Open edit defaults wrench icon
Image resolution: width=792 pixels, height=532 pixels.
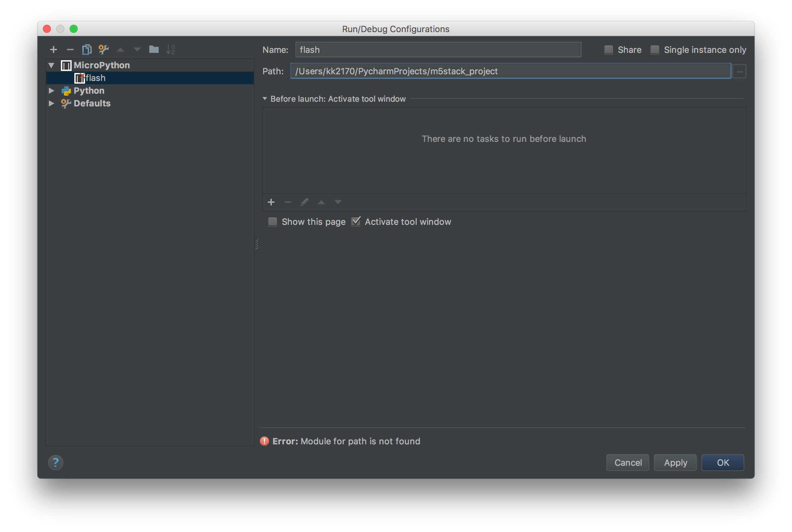(x=103, y=50)
